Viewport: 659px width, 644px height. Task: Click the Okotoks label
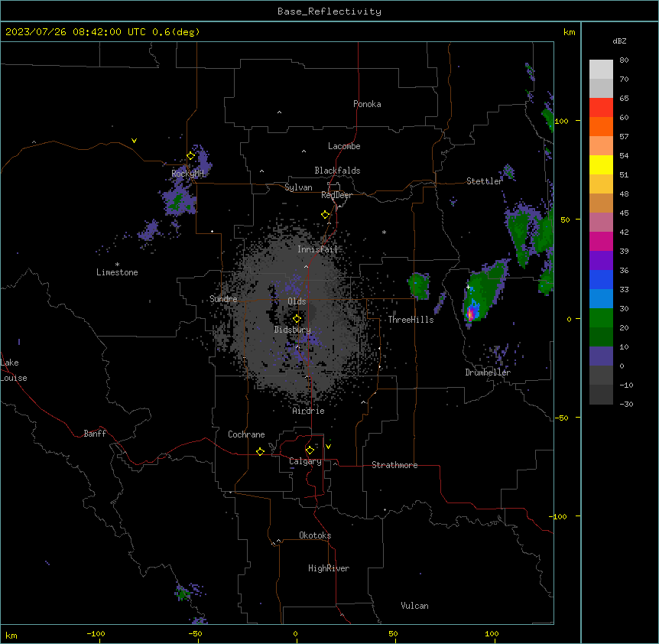315,535
